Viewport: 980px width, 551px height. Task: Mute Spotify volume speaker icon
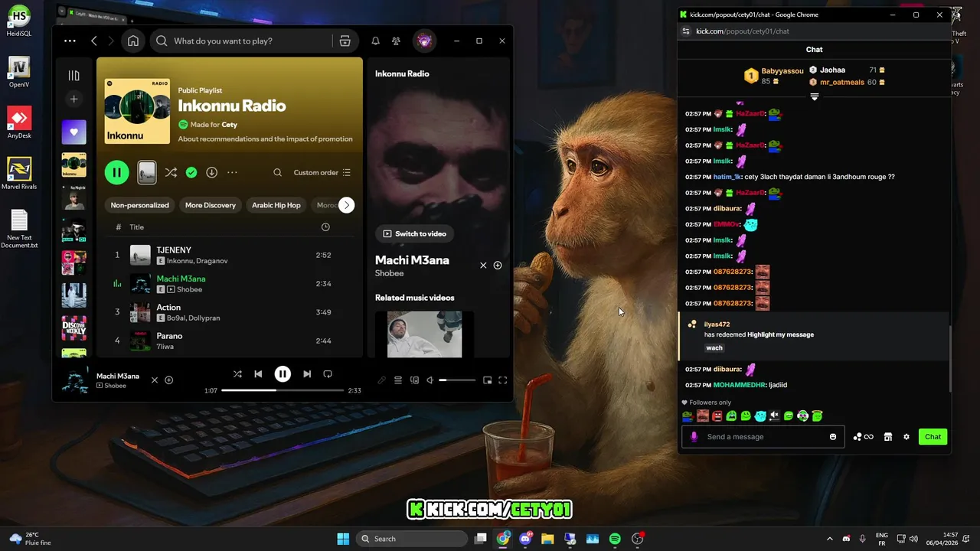pos(430,380)
